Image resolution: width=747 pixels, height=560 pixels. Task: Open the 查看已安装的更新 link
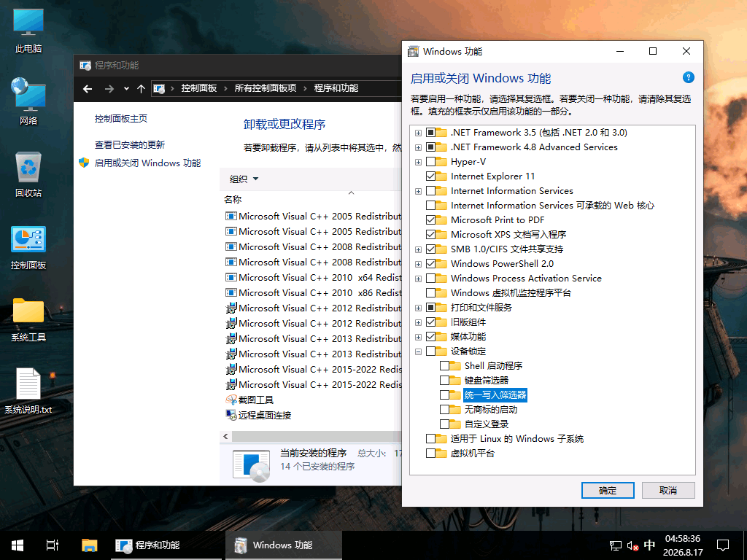point(130,145)
